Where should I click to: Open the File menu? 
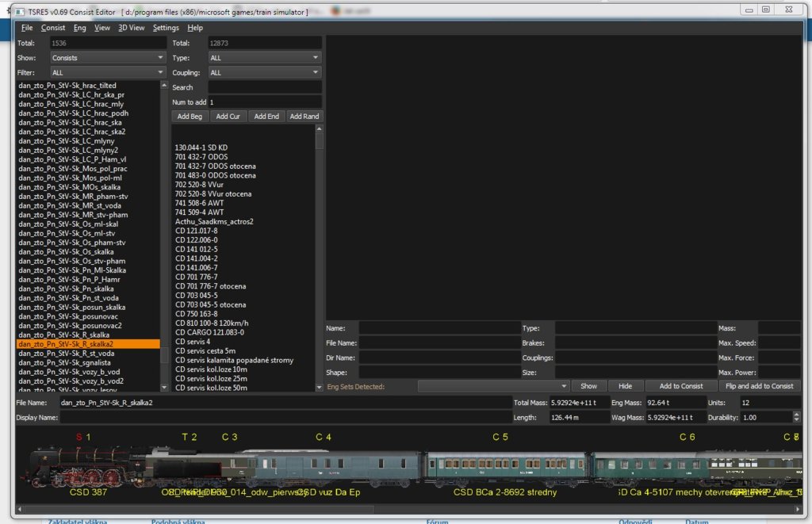coord(27,28)
